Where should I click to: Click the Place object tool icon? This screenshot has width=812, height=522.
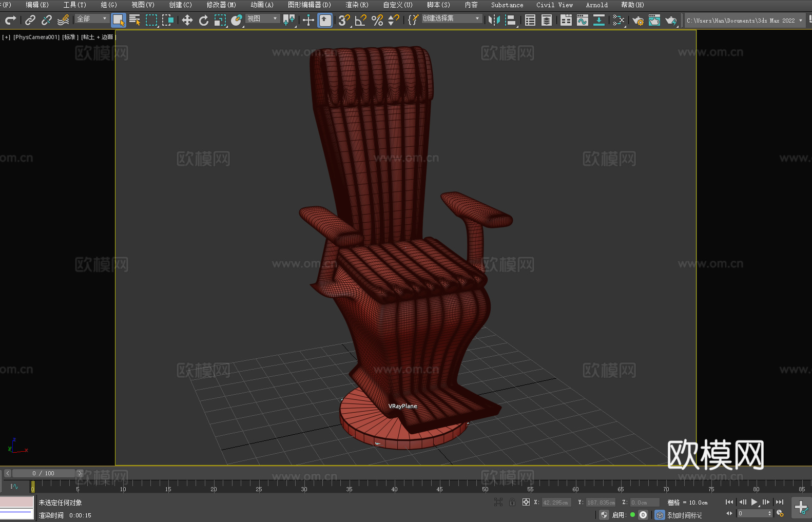[x=237, y=20]
